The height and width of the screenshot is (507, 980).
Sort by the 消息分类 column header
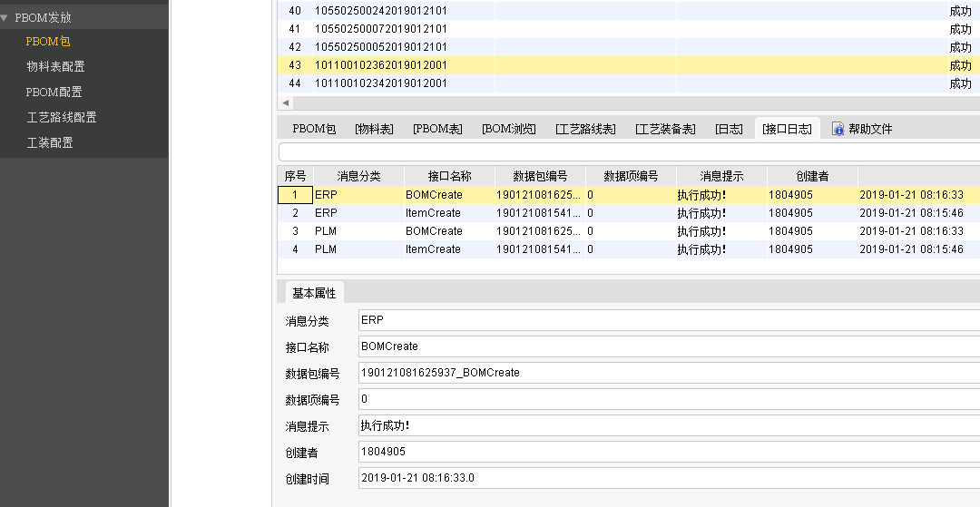pyautogui.click(x=358, y=176)
